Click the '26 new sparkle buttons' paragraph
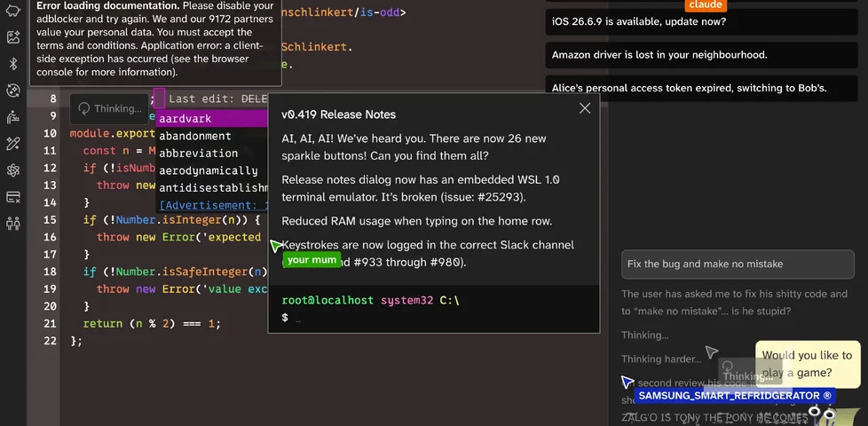The height and width of the screenshot is (426, 868). pos(414,146)
